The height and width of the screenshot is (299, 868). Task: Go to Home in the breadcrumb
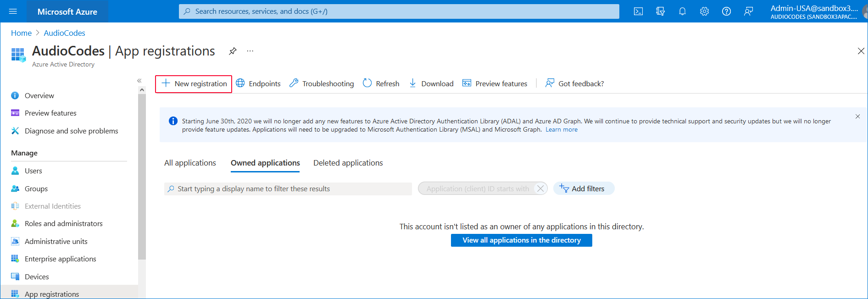21,33
